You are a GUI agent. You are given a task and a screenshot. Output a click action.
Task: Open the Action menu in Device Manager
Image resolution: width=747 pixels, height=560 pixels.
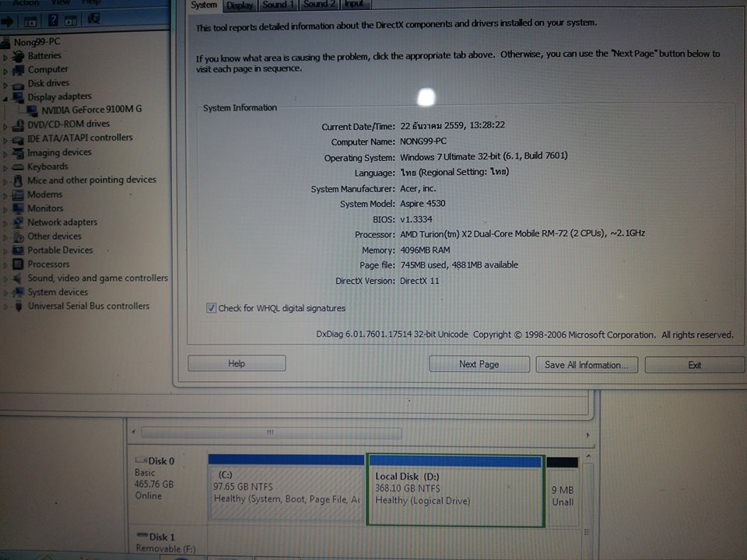(26, 3)
